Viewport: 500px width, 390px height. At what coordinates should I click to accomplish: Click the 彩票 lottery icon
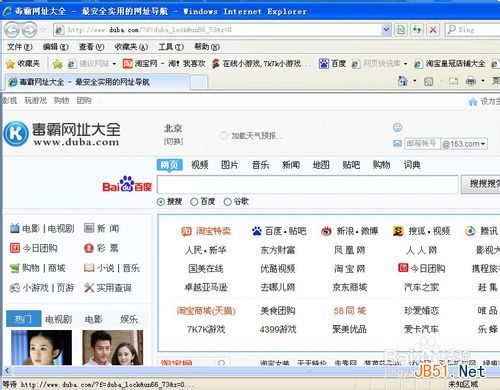pos(88,248)
